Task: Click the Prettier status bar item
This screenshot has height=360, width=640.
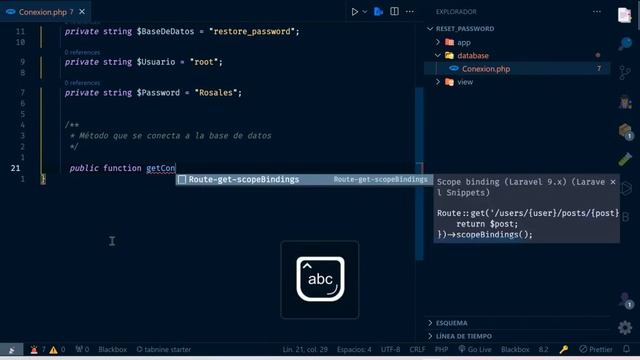Action: click(x=596, y=349)
